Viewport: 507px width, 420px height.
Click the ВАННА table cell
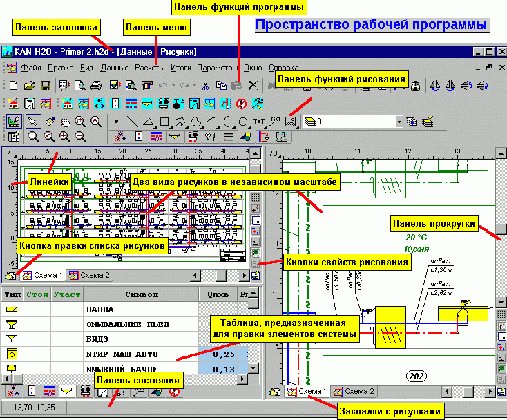[x=141, y=309]
